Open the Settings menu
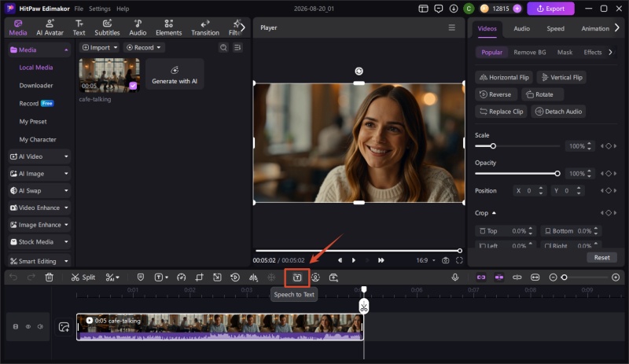Viewport: 629px width, 364px height. click(100, 9)
